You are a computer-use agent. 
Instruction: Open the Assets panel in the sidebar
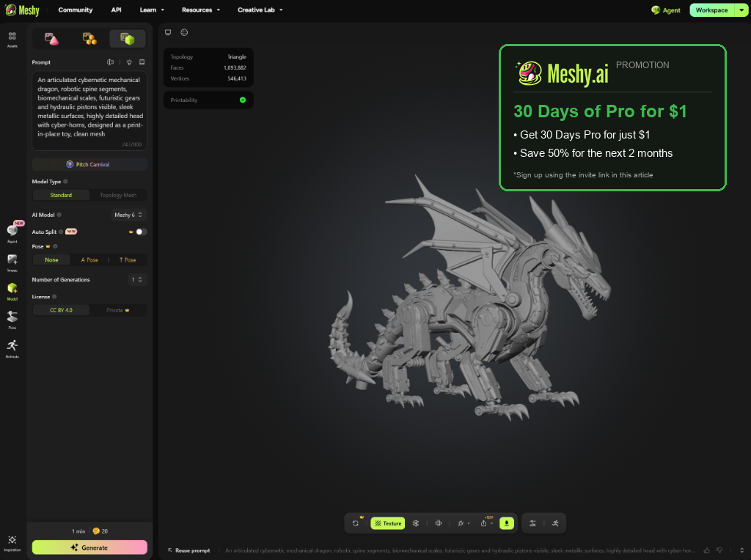[x=12, y=40]
